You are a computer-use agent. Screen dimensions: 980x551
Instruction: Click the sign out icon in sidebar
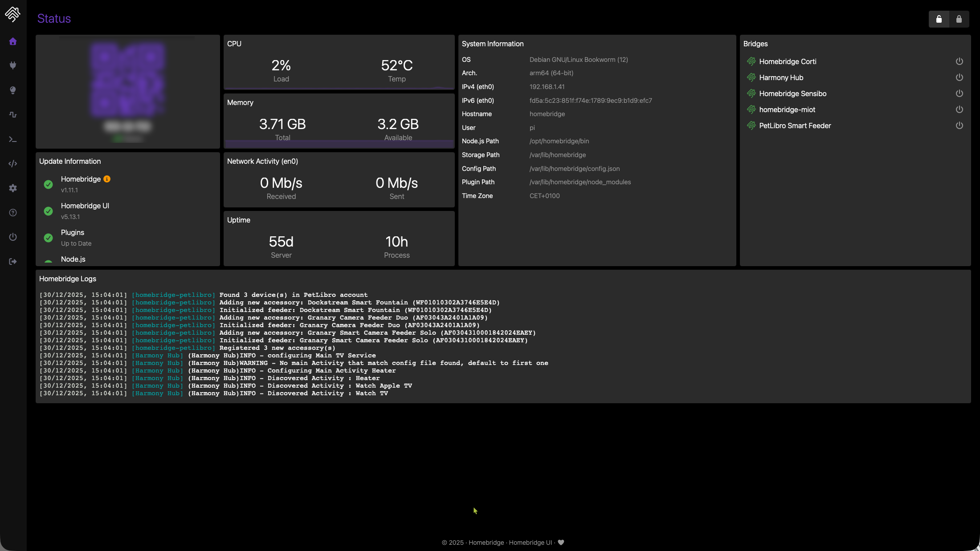13,261
